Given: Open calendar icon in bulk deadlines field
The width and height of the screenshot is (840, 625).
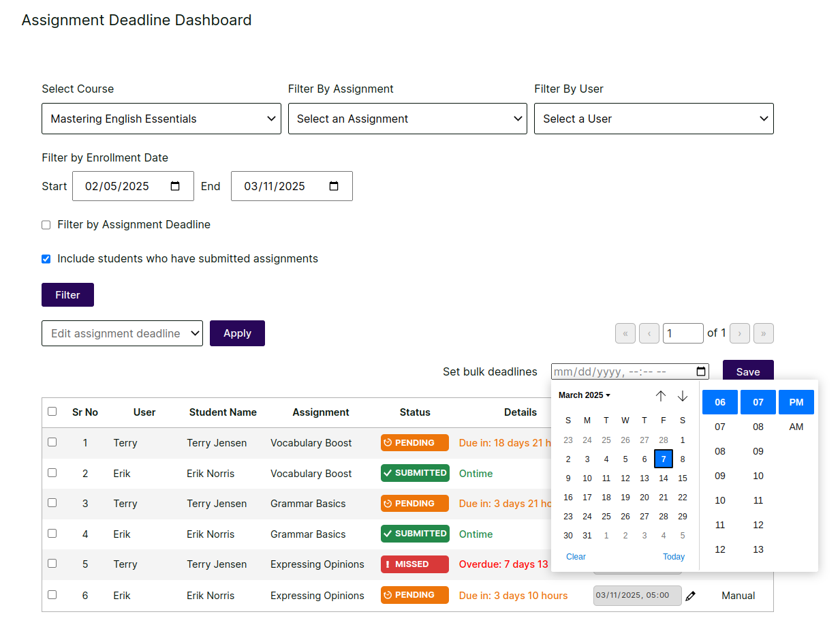Looking at the screenshot, I should pos(701,371).
